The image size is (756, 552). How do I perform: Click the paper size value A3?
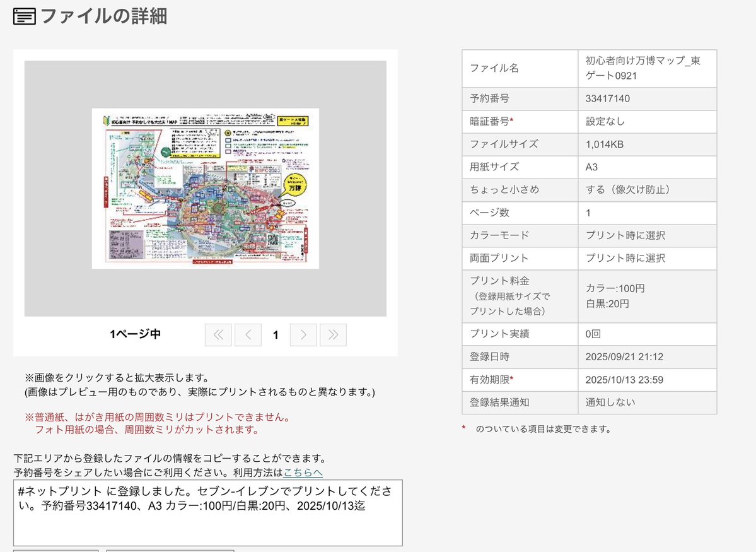coord(591,167)
